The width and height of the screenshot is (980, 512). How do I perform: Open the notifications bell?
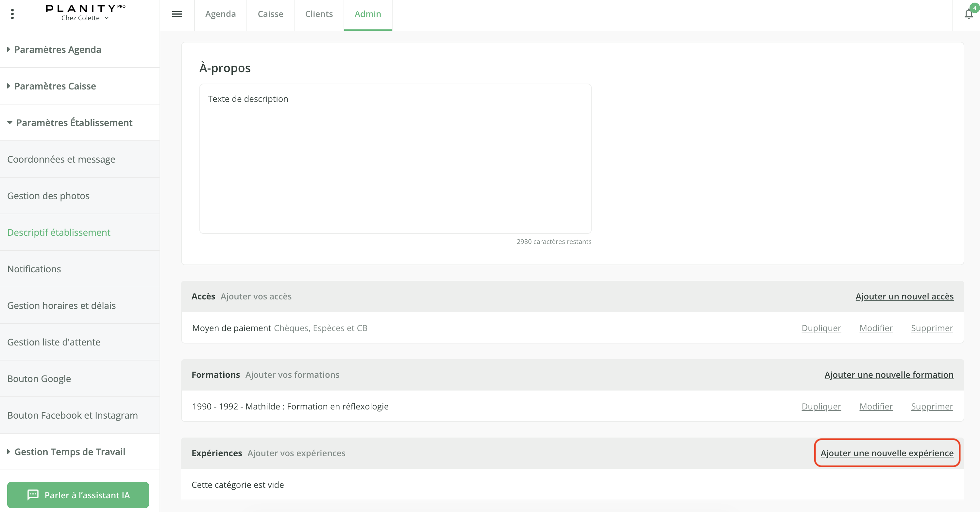coord(969,14)
